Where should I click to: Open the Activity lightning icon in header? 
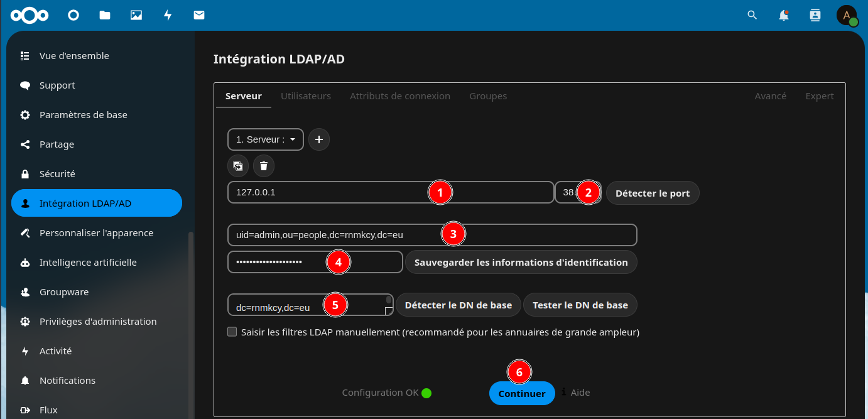(x=168, y=15)
